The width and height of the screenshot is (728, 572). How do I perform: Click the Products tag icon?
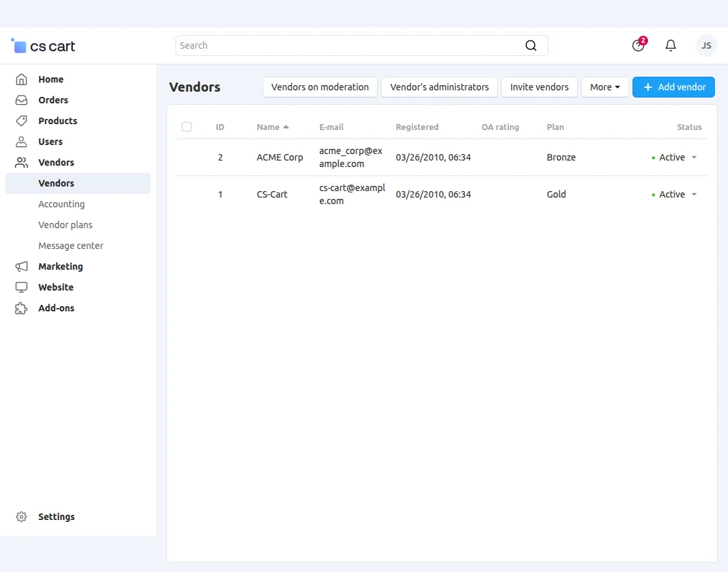pos(21,121)
